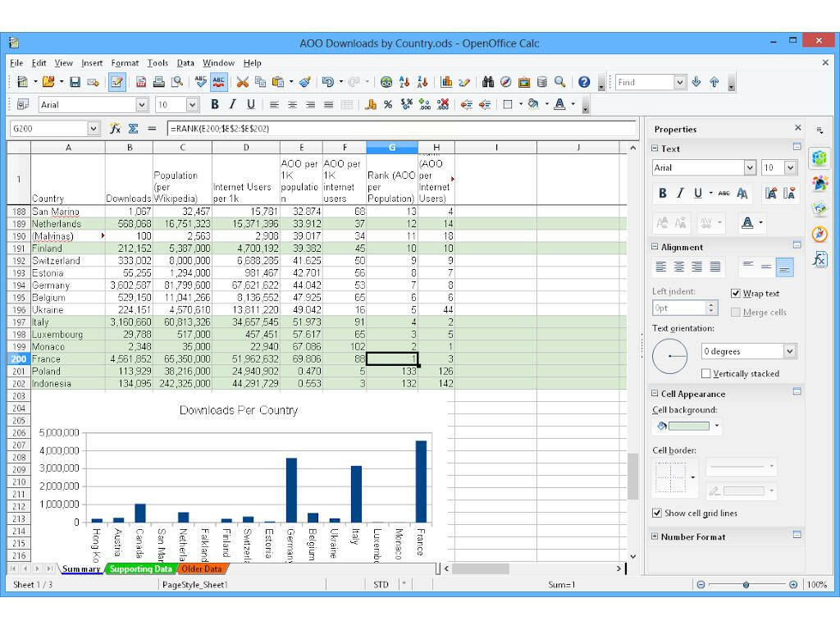Uncheck Show cell grid lines
The width and height of the screenshot is (840, 630).
pos(657,514)
